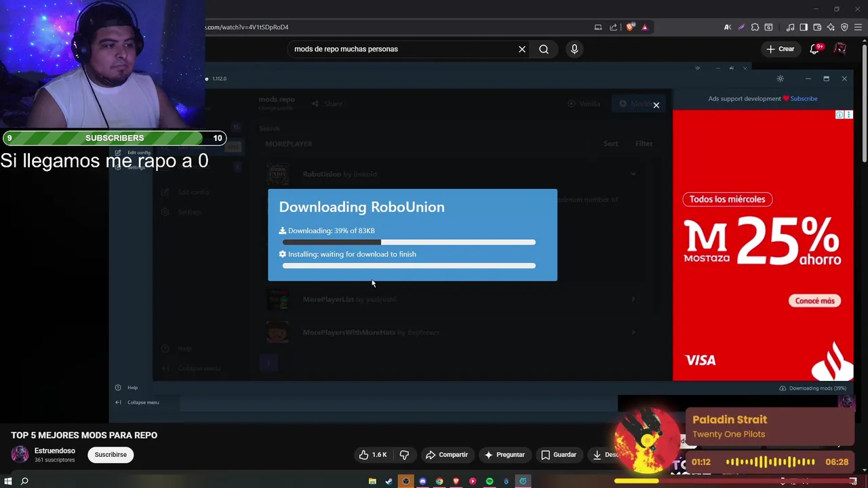Open taskbar search magnifier

pos(24,481)
